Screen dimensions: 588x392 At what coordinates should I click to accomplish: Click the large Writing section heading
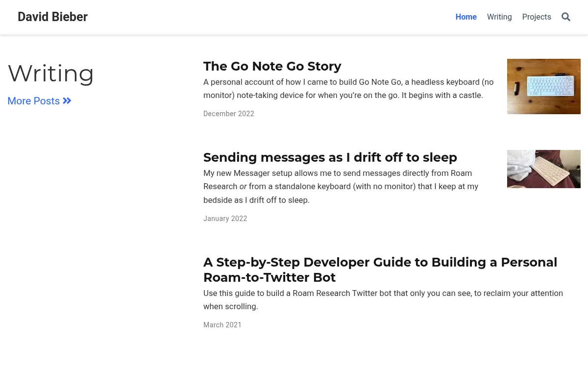[51, 73]
